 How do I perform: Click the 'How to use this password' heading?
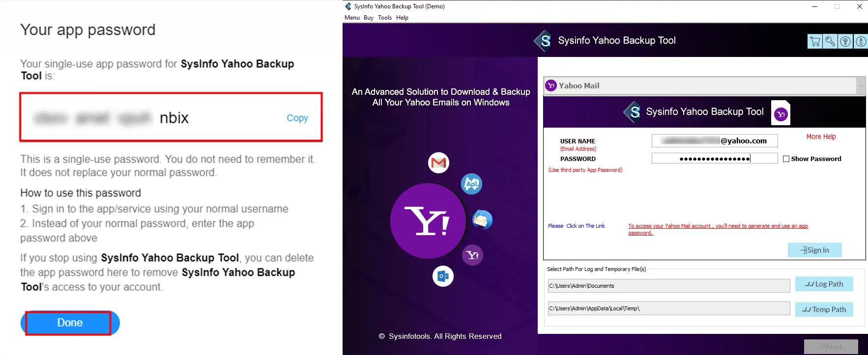click(81, 193)
